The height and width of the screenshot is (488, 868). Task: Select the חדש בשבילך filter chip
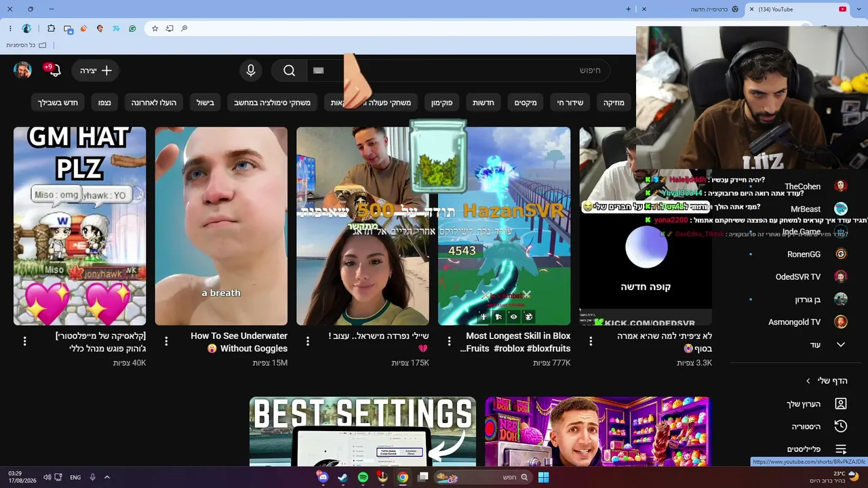(58, 103)
